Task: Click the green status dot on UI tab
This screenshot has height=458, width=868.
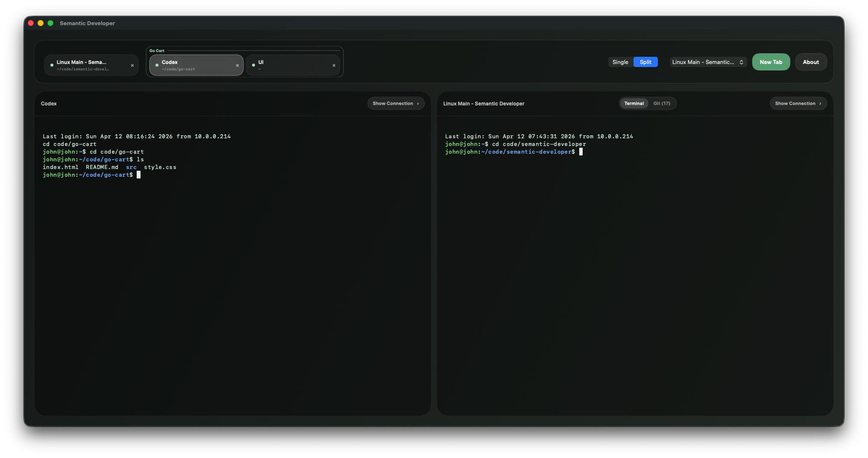Action: click(254, 65)
